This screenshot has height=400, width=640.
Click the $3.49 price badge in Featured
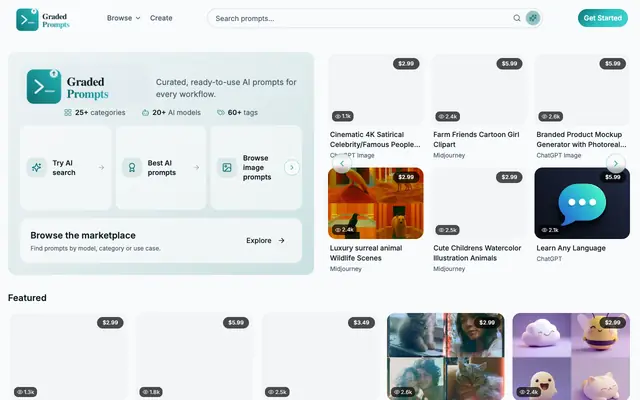click(x=361, y=322)
